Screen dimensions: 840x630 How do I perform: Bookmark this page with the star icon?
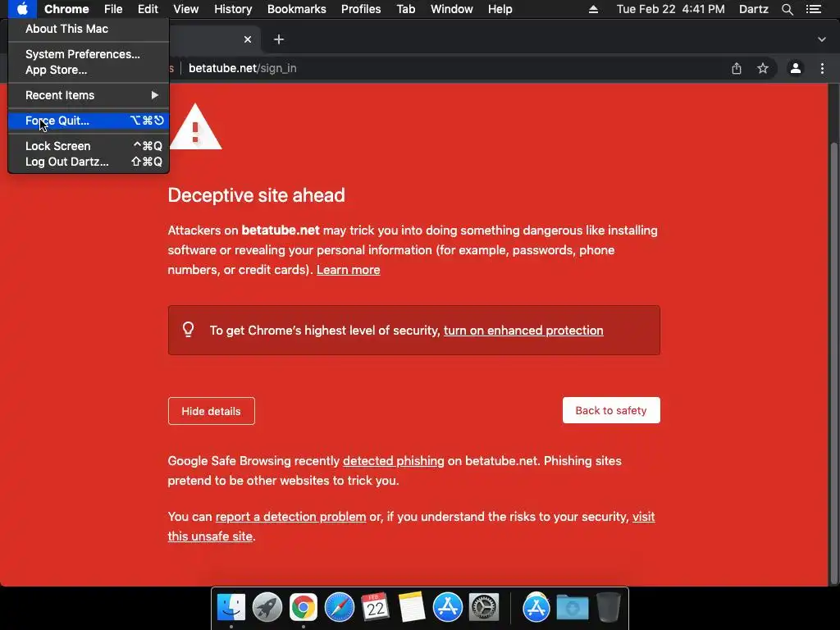(x=763, y=68)
